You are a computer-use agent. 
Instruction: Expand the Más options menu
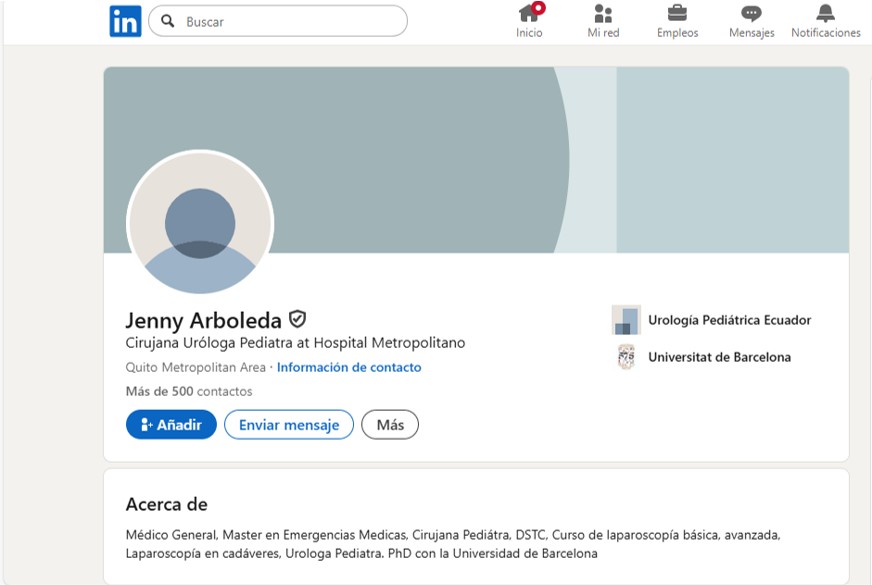[390, 425]
